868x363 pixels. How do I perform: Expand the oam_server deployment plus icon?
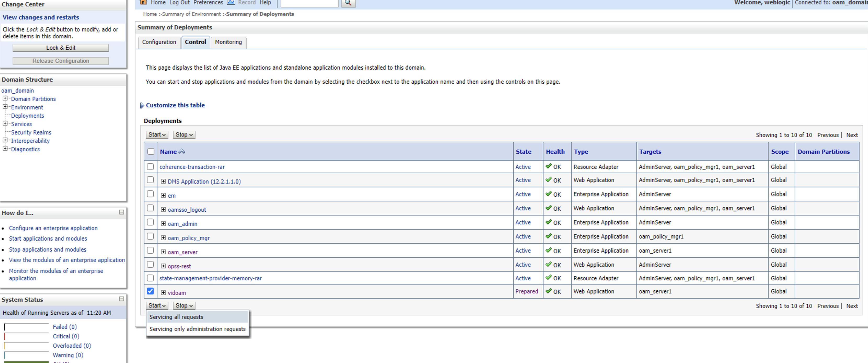click(163, 252)
